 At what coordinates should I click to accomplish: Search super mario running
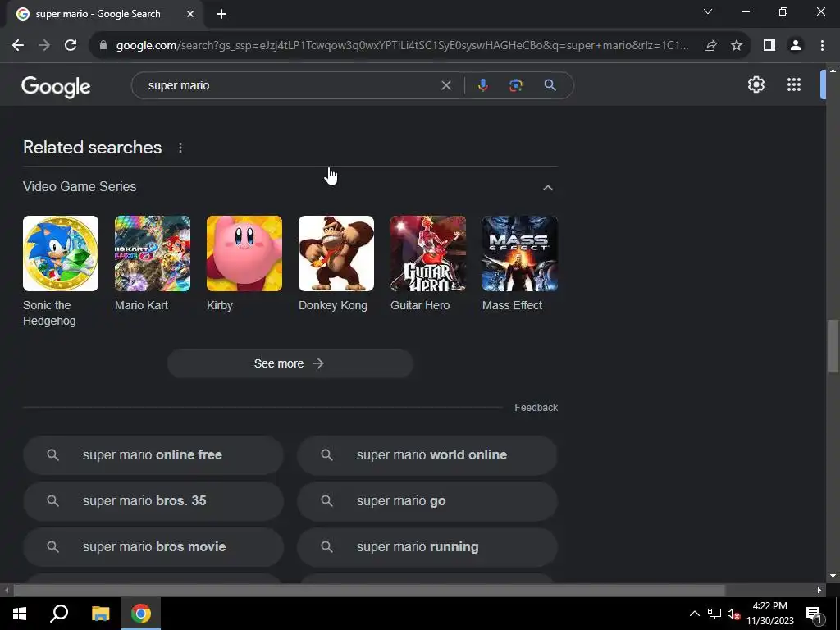coord(427,547)
